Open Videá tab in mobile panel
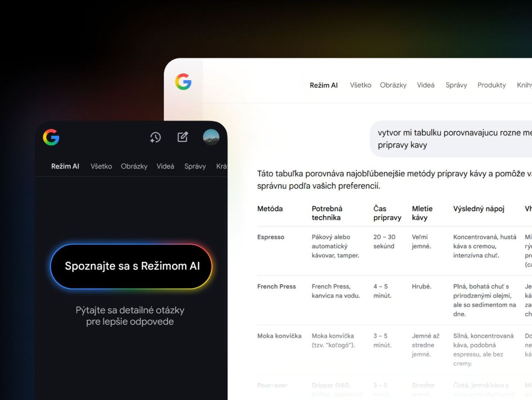The height and width of the screenshot is (400, 532). tap(165, 166)
